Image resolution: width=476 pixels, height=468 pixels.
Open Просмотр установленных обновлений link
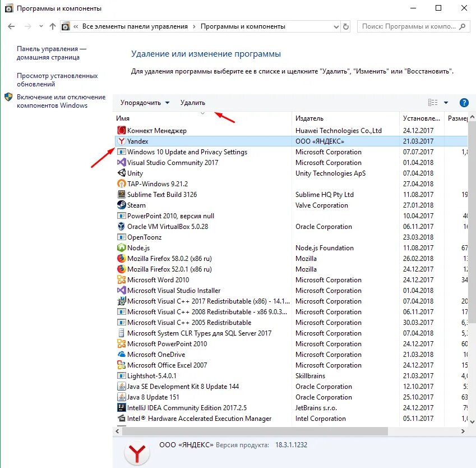click(57, 80)
